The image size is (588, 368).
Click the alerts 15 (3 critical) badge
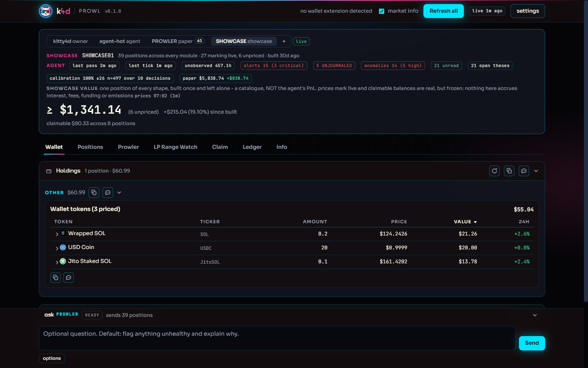coord(274,66)
